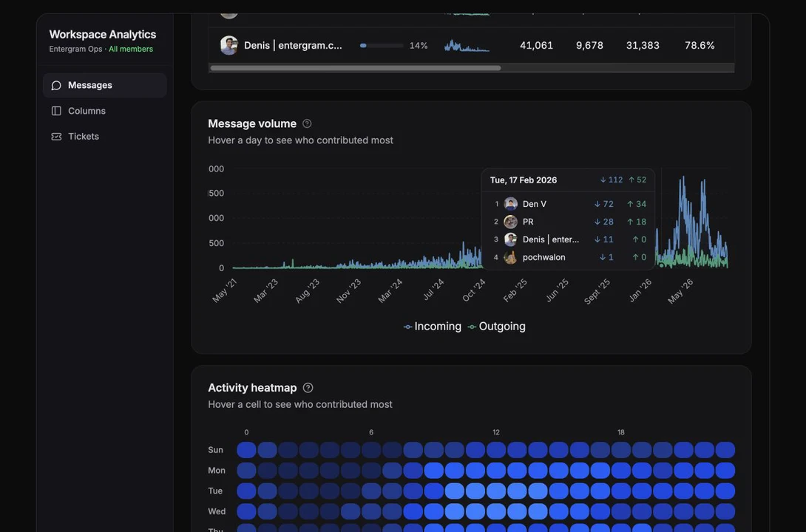
Task: Click the Tickets icon in sidebar
Action: [x=56, y=137]
